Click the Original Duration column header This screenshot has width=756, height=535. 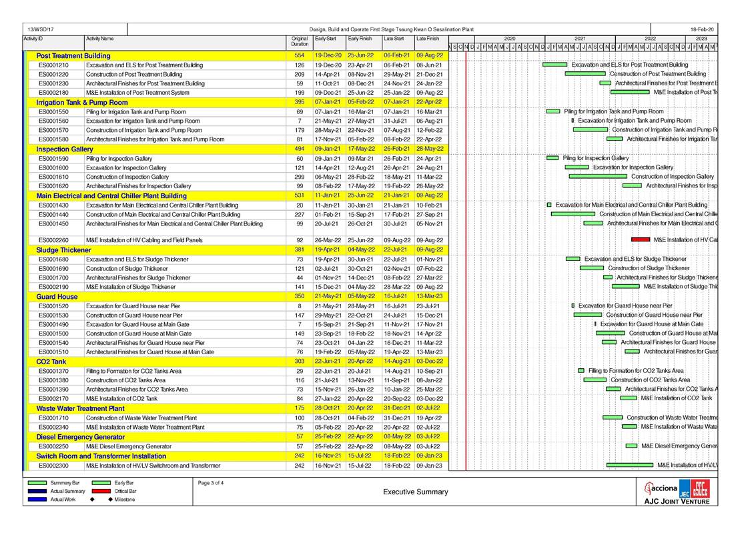coord(300,41)
